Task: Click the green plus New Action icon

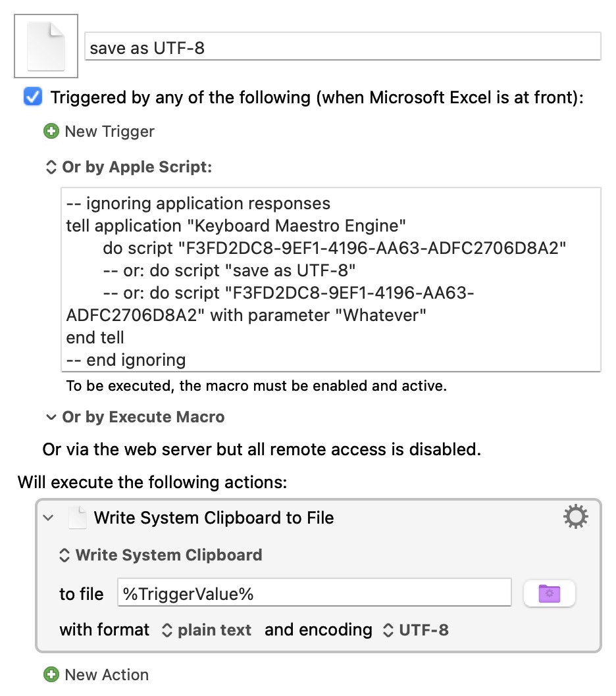Action: [51, 674]
